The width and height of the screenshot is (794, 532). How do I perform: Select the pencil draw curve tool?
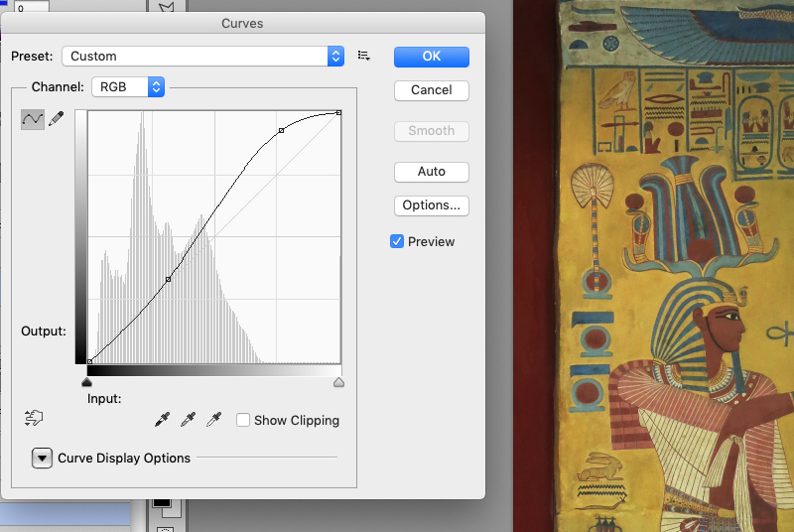coord(57,119)
